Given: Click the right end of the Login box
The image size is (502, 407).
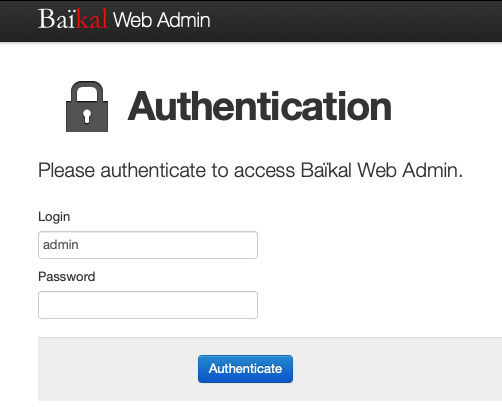Looking at the screenshot, I should click(247, 245).
